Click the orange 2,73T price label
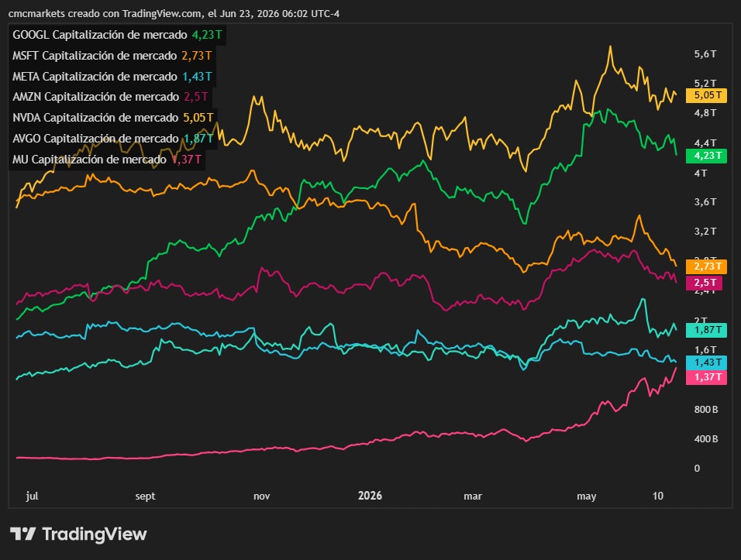 [706, 266]
